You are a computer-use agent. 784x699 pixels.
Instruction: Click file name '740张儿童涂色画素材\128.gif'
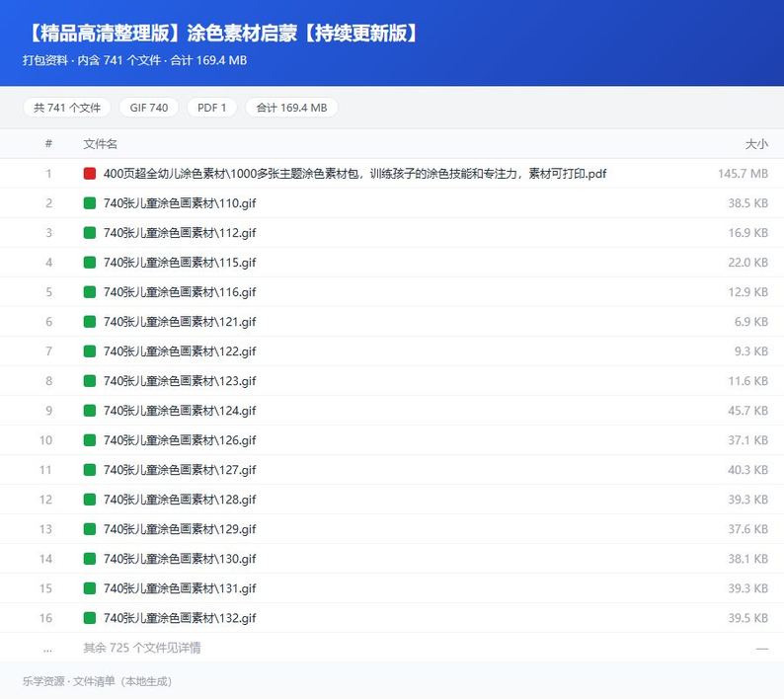pos(180,500)
